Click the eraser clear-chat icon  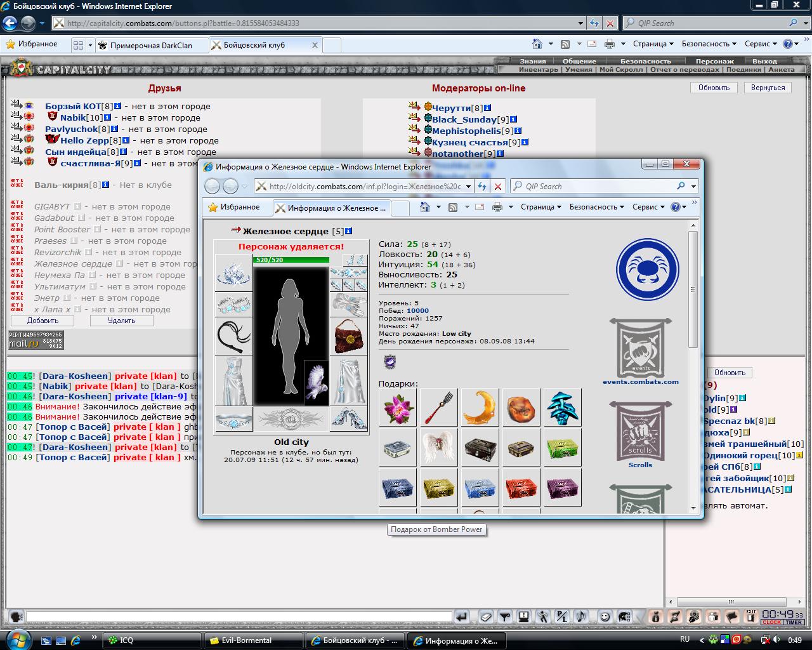(x=485, y=616)
